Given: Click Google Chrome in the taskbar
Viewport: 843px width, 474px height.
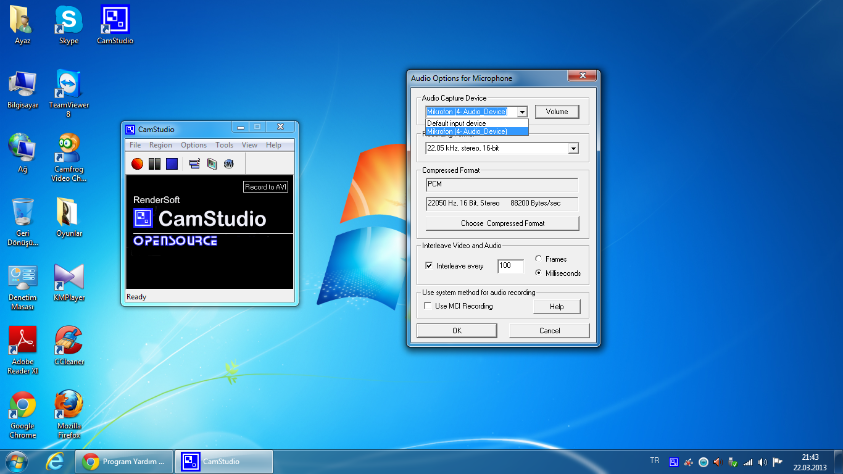Looking at the screenshot, I should [x=125, y=461].
